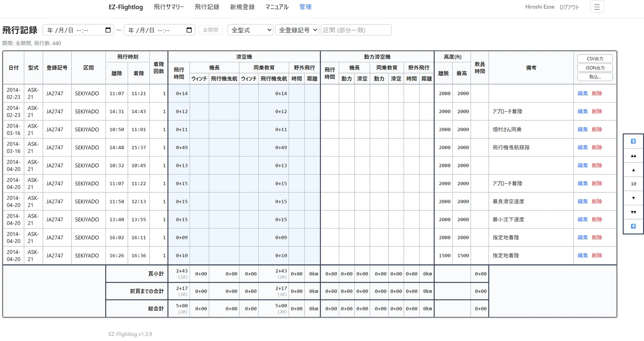The image size is (644, 341).
Task: Open the hamburger menu button
Action: click(x=597, y=7)
